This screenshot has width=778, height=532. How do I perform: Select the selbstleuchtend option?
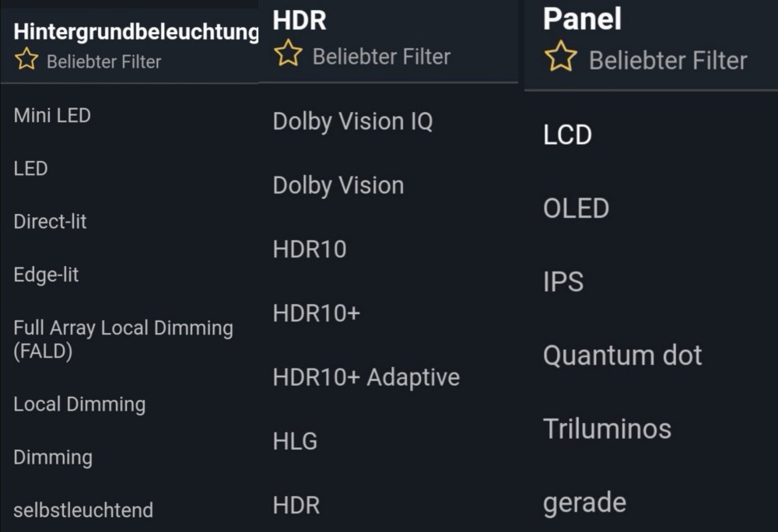point(83,510)
